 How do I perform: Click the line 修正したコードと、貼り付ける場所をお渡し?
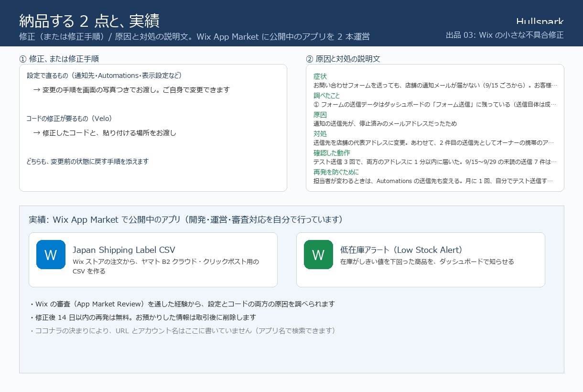(105, 132)
